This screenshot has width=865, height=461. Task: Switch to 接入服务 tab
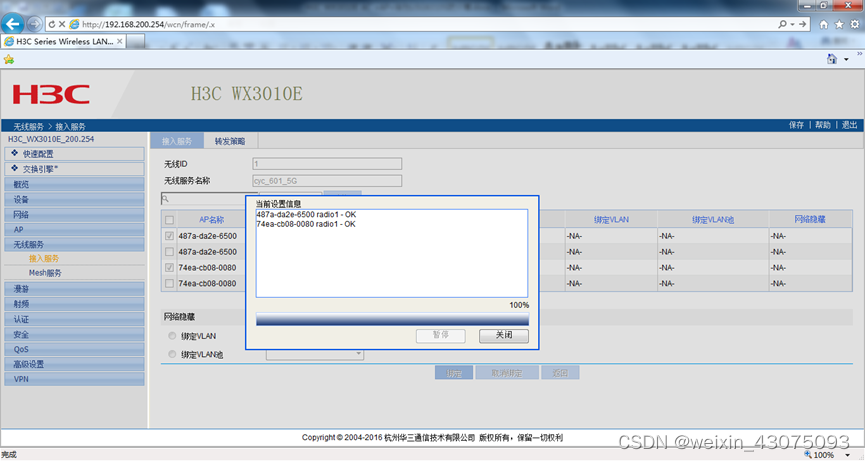click(177, 141)
